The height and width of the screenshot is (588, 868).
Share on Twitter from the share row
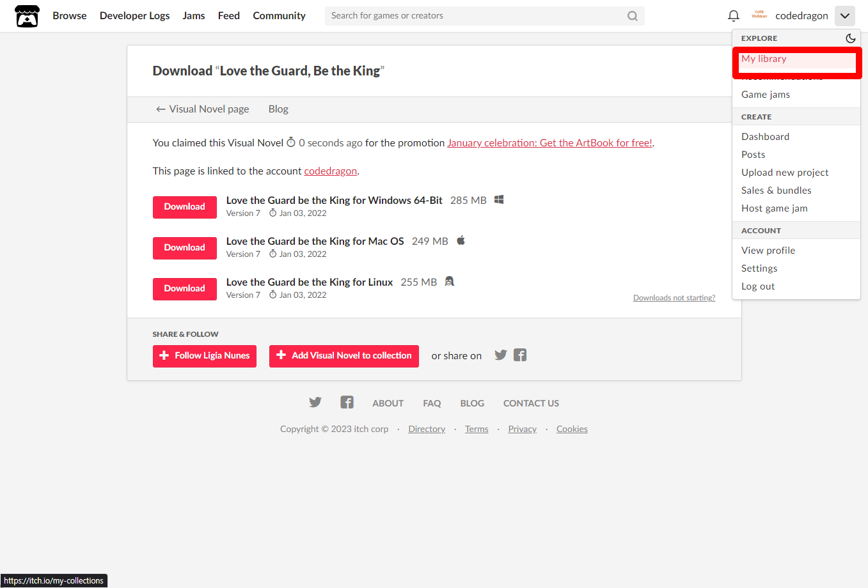[x=501, y=355]
